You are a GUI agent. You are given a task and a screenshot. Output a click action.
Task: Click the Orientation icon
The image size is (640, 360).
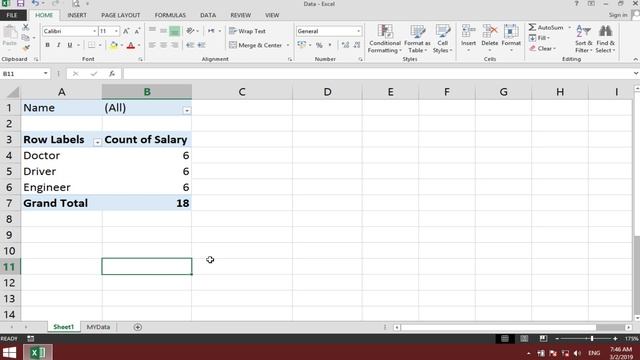pos(190,31)
